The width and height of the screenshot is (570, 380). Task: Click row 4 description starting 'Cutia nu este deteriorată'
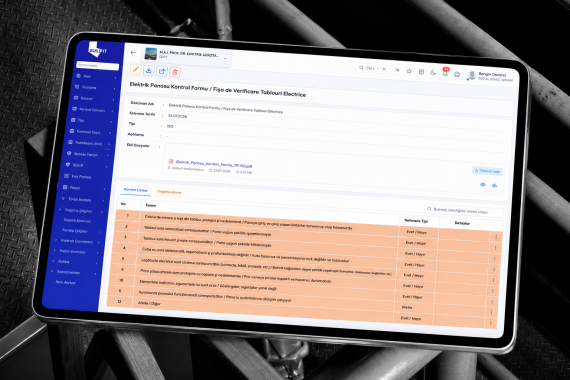click(245, 255)
